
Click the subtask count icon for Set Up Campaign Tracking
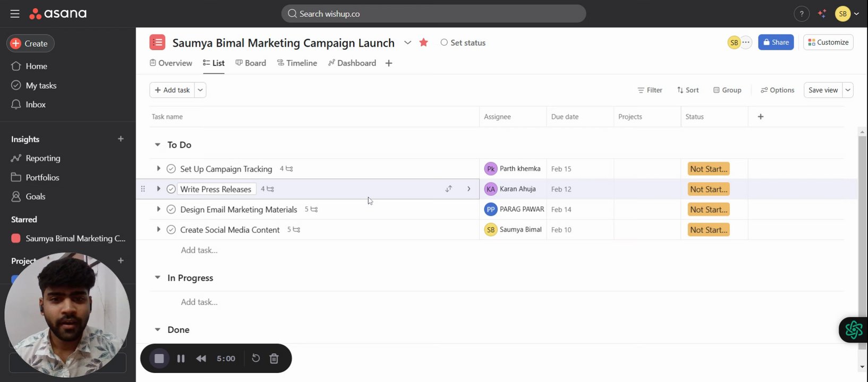290,169
